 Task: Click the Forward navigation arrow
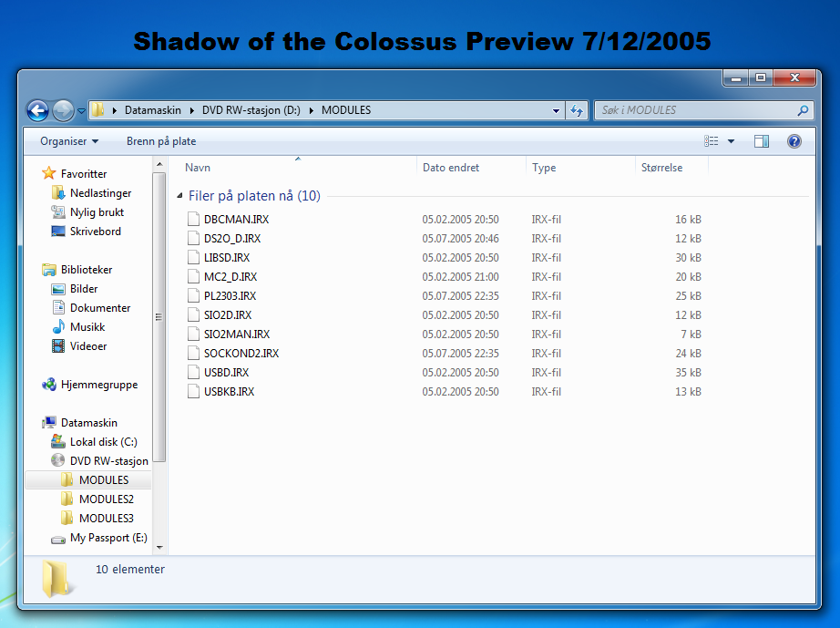63,111
